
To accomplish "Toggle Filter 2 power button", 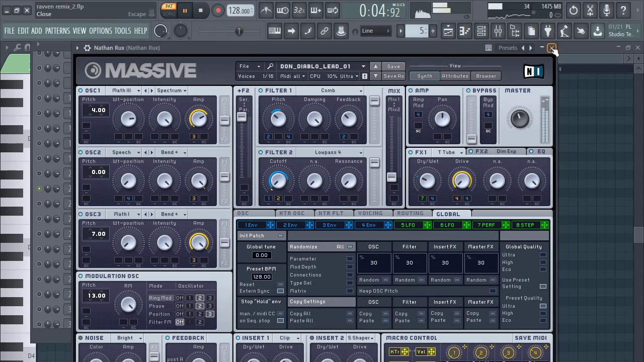I will tap(261, 152).
